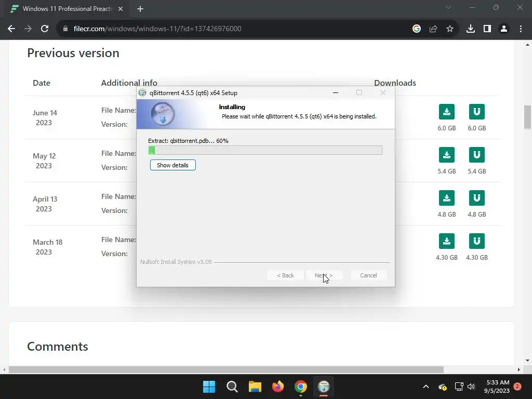The image size is (532, 399).
Task: Click the June 14 2023 date cell
Action: pyautogui.click(x=45, y=118)
